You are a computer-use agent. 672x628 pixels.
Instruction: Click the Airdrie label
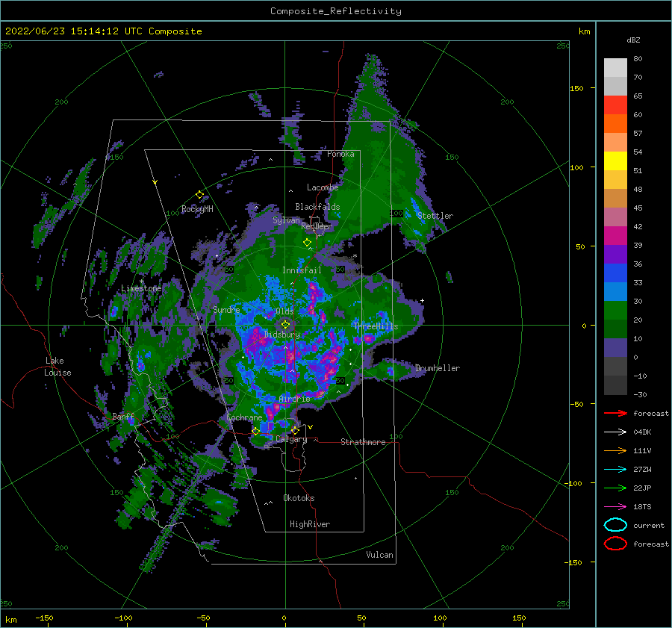294,399
